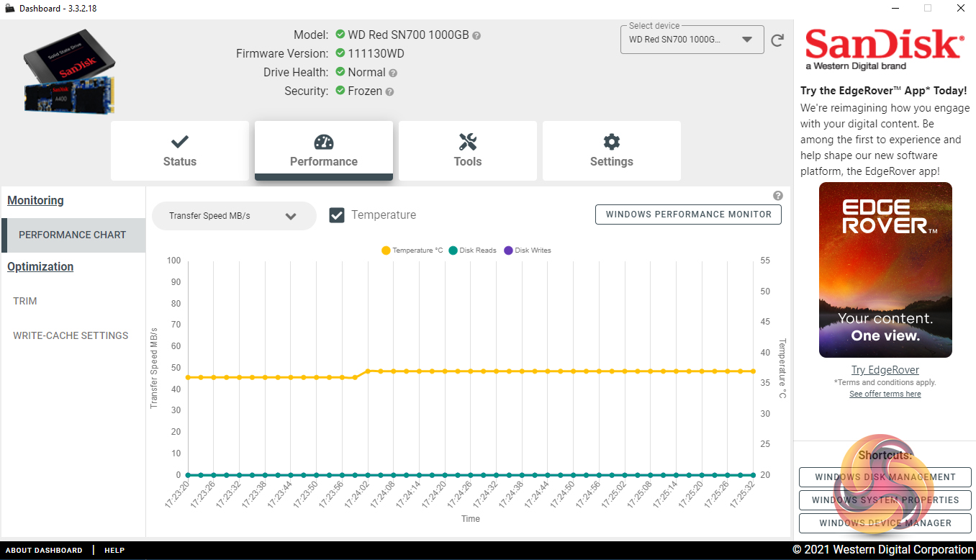
Task: Click the help icon next to Drive Health
Action: (x=393, y=73)
